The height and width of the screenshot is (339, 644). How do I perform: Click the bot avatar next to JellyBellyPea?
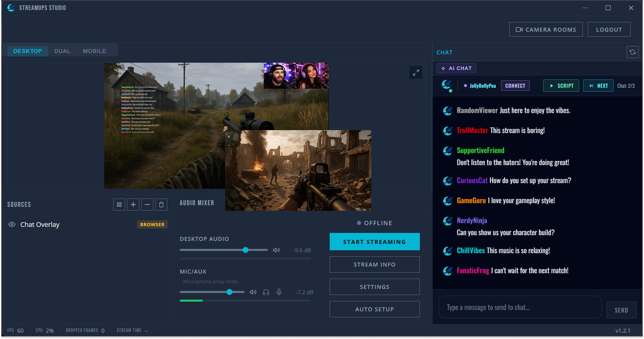pos(447,85)
